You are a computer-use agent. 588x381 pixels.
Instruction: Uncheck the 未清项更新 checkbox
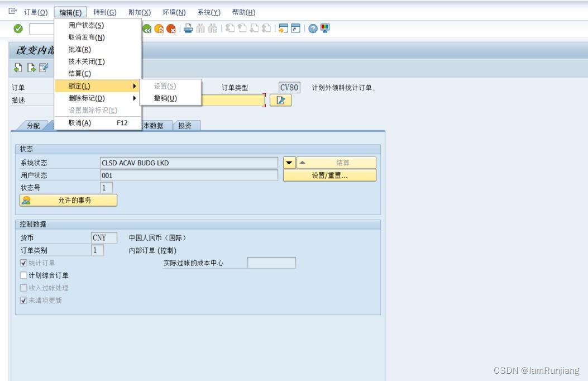coord(23,300)
